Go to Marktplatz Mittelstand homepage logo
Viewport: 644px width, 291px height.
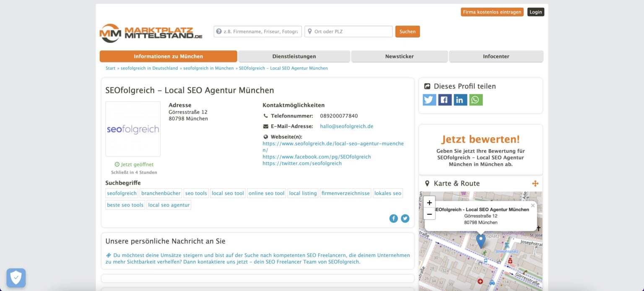(151, 33)
